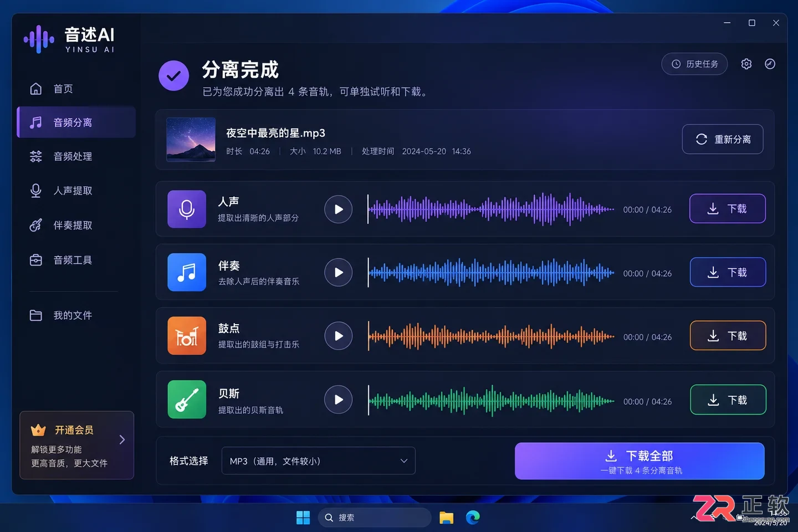Screen dimensions: 798x532
Task: Click the taskbar 搜索 search box
Action: tap(375, 518)
